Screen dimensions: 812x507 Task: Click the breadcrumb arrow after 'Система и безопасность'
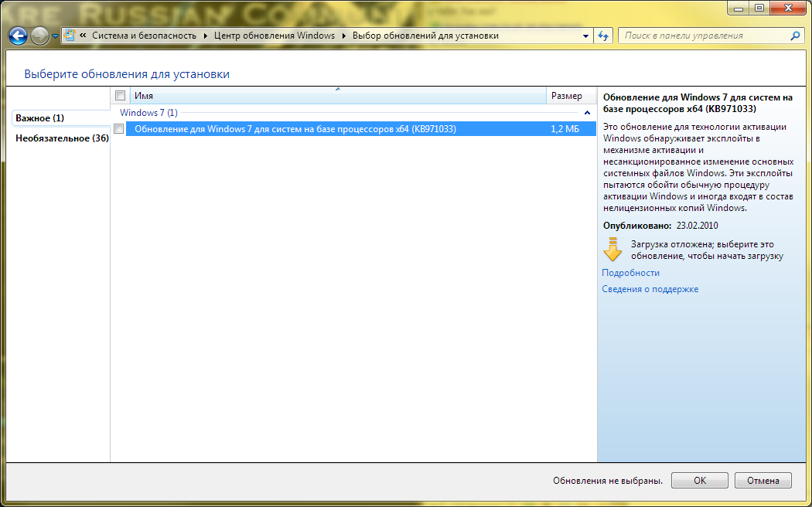(x=205, y=36)
